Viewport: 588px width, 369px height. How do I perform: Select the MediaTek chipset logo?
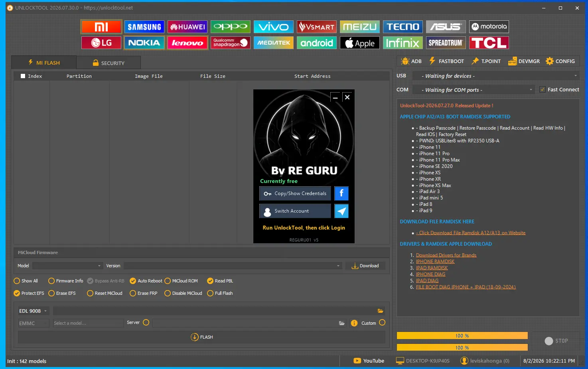coord(274,43)
